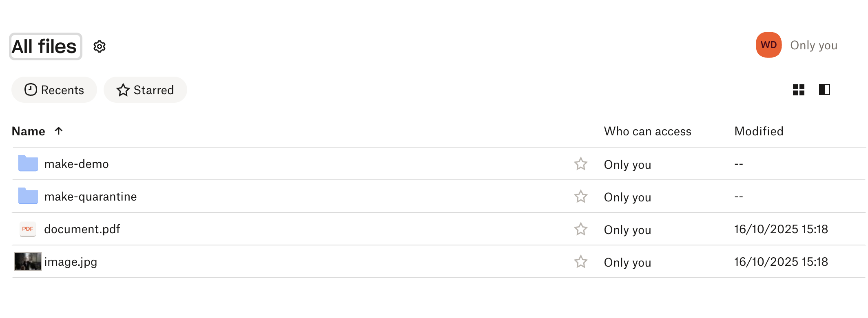Screen dimensions: 868x318
Task: Toggle the side panel view icon
Action: pos(824,90)
